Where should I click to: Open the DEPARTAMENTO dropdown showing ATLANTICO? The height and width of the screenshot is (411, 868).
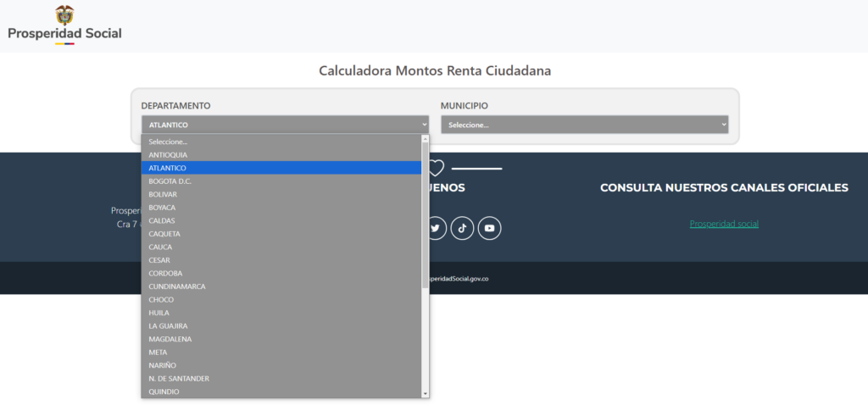(x=286, y=125)
